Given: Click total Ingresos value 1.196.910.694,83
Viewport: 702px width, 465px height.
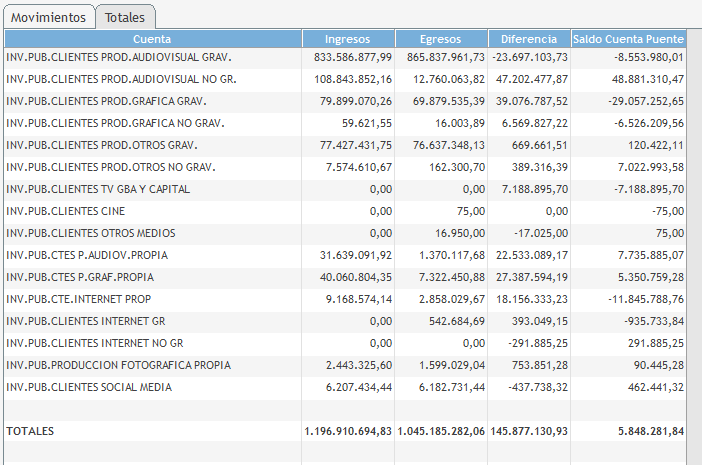Looking at the screenshot, I should (x=347, y=431).
